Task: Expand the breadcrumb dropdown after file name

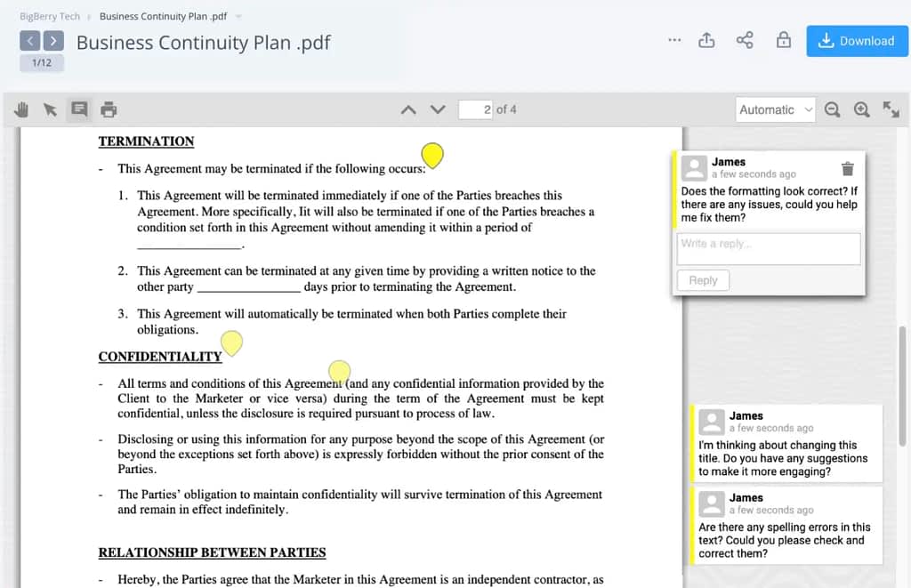Action: pos(238,16)
